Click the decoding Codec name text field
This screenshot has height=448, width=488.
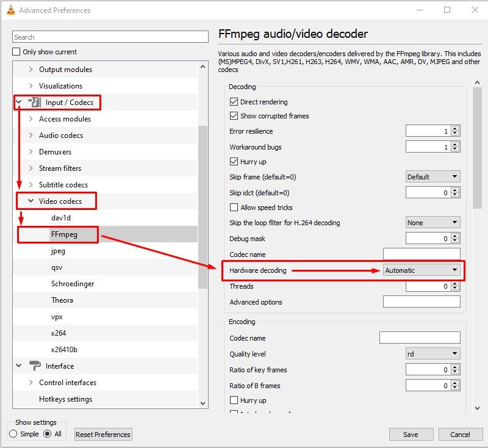[x=422, y=254]
